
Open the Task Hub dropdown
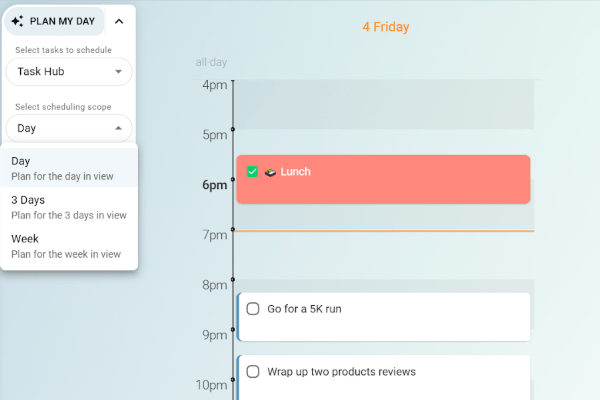pyautogui.click(x=68, y=71)
